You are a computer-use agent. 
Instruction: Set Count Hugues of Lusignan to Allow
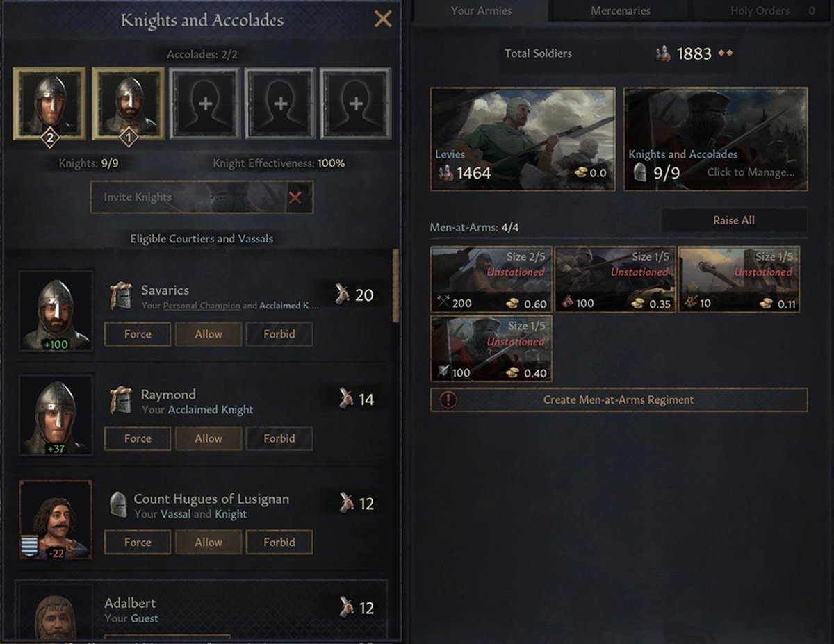(x=208, y=543)
